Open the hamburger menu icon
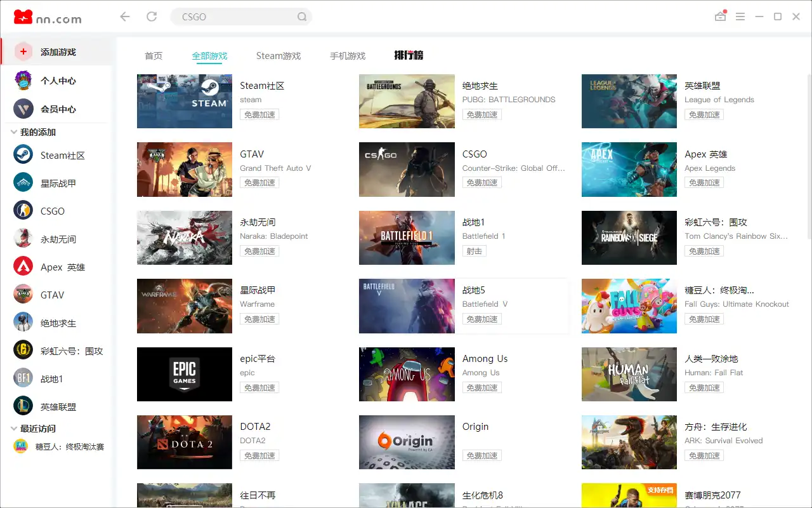Screen dimensions: 812x508 point(740,17)
